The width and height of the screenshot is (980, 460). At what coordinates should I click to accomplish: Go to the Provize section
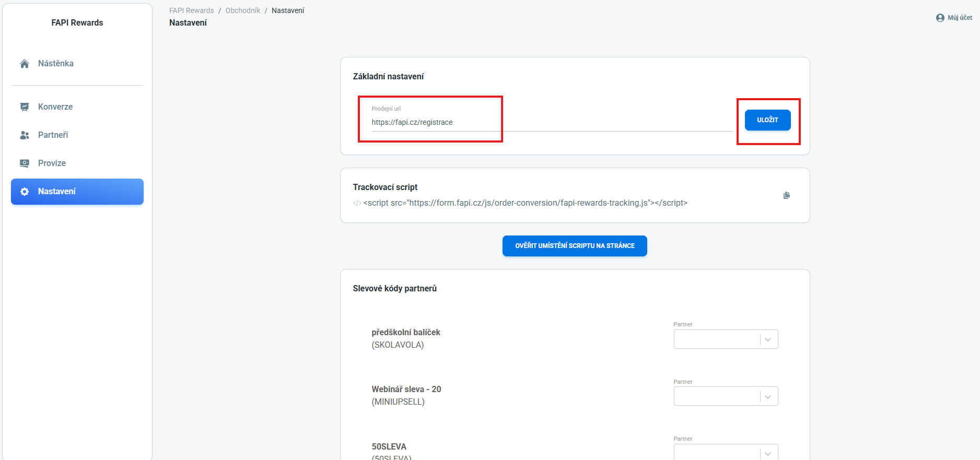point(77,163)
